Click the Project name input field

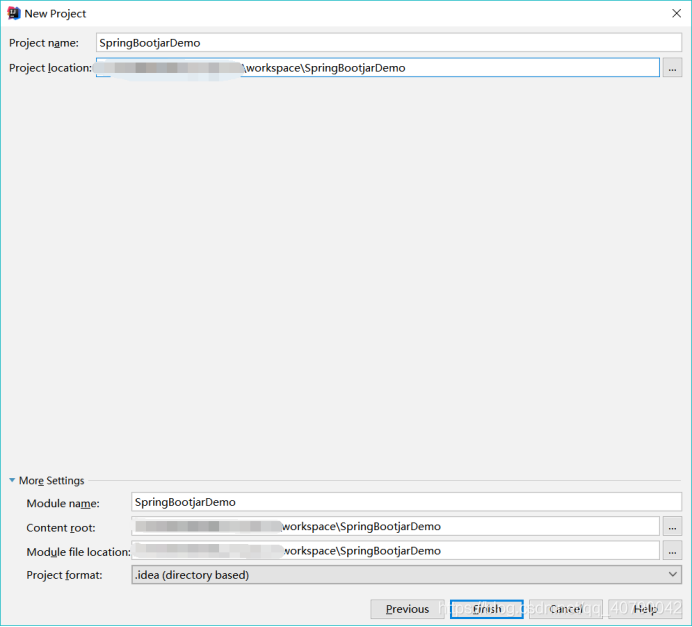(x=389, y=43)
